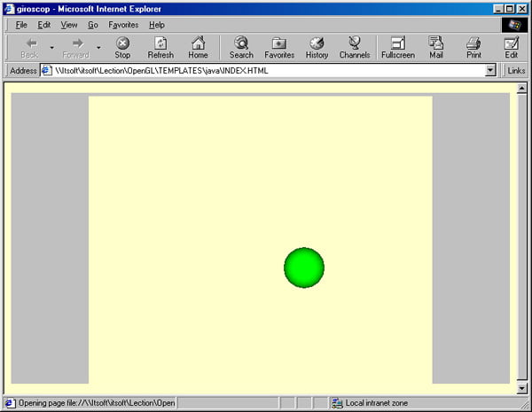
Task: Close the giroscop browser window
Action: point(522,9)
